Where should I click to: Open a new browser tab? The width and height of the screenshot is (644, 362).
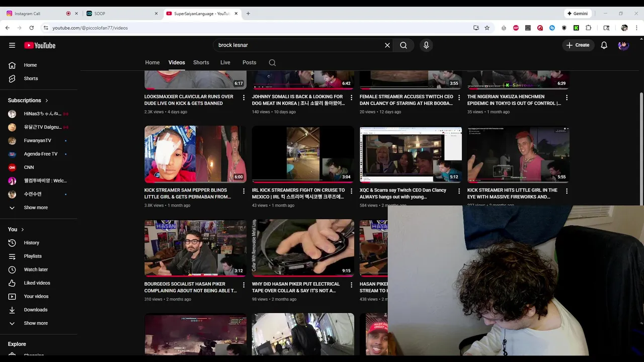point(248,14)
